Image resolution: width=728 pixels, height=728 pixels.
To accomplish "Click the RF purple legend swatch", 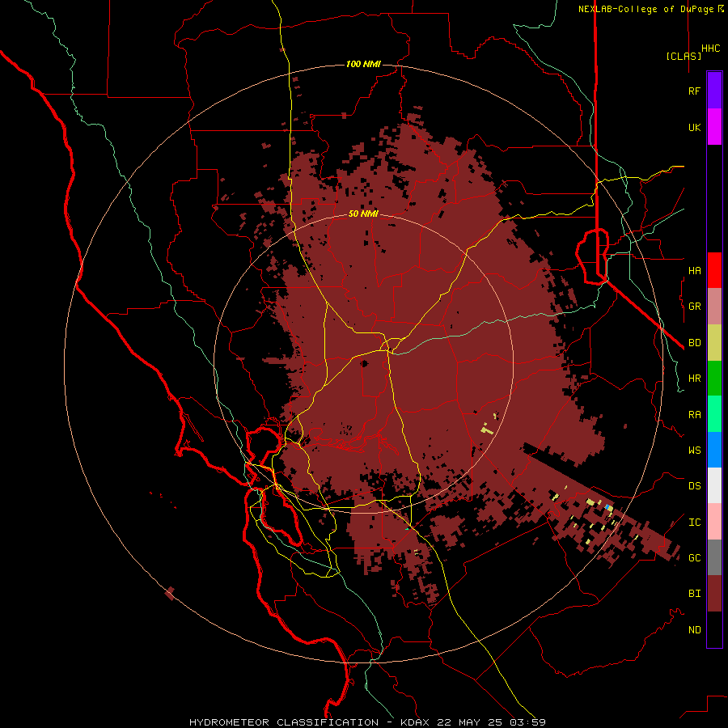I will point(714,91).
